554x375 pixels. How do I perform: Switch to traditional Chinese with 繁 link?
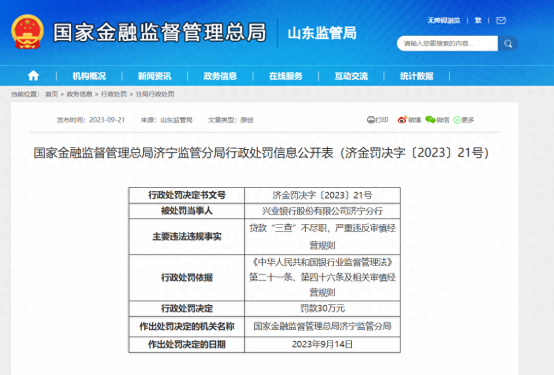[x=478, y=20]
